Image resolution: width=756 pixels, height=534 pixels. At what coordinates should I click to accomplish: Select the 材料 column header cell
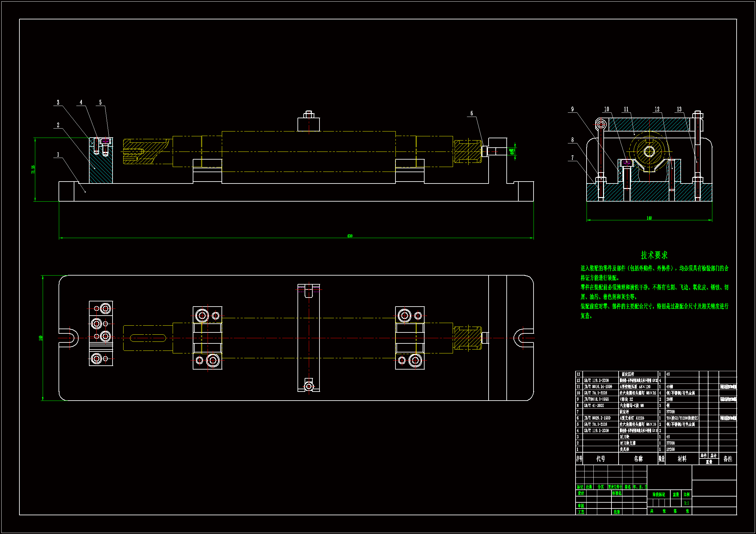coord(682,459)
